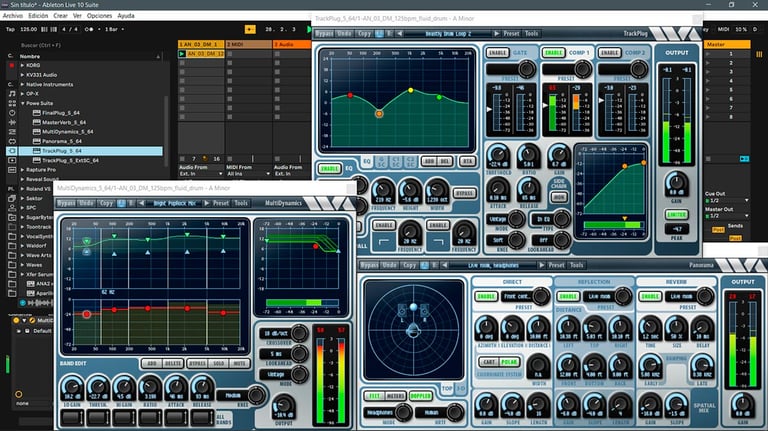Screen dimensions: 768x431
Task: Toggle the EQ Enable button in TrackPlug
Action: click(x=330, y=168)
